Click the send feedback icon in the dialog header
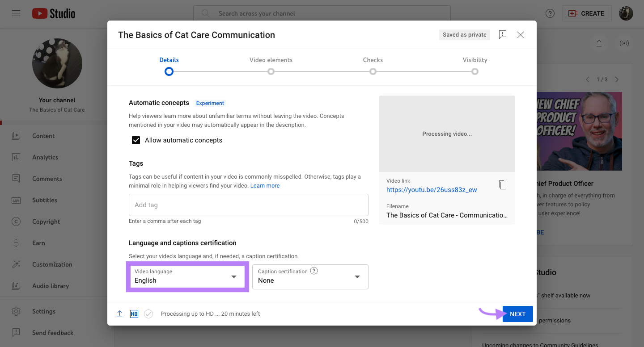Viewport: 644px width, 347px height. pos(502,34)
